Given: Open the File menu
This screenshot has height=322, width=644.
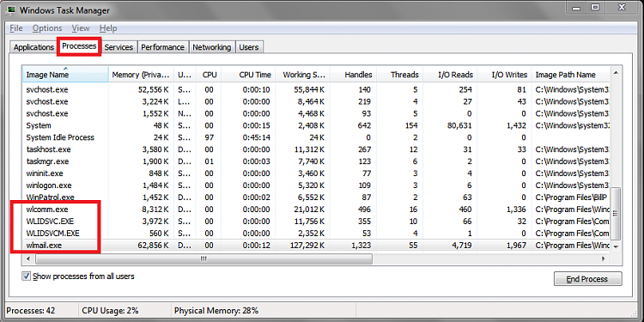Looking at the screenshot, I should [x=16, y=28].
